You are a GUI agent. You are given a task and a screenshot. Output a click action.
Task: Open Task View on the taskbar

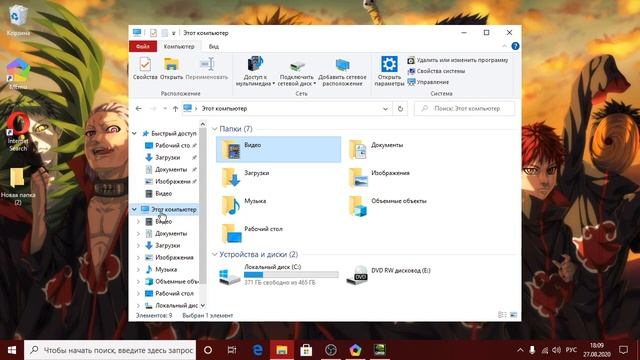[x=232, y=350]
